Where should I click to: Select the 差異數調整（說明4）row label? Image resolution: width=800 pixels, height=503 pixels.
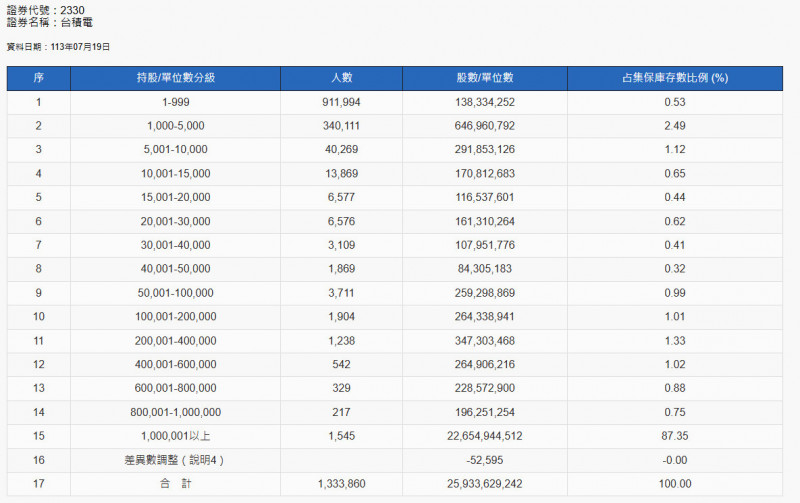coord(176,460)
